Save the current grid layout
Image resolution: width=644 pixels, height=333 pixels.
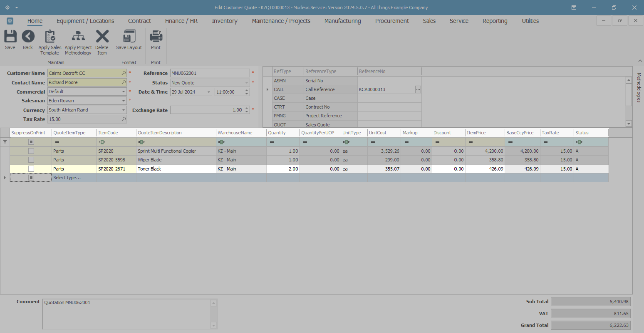[x=129, y=40]
